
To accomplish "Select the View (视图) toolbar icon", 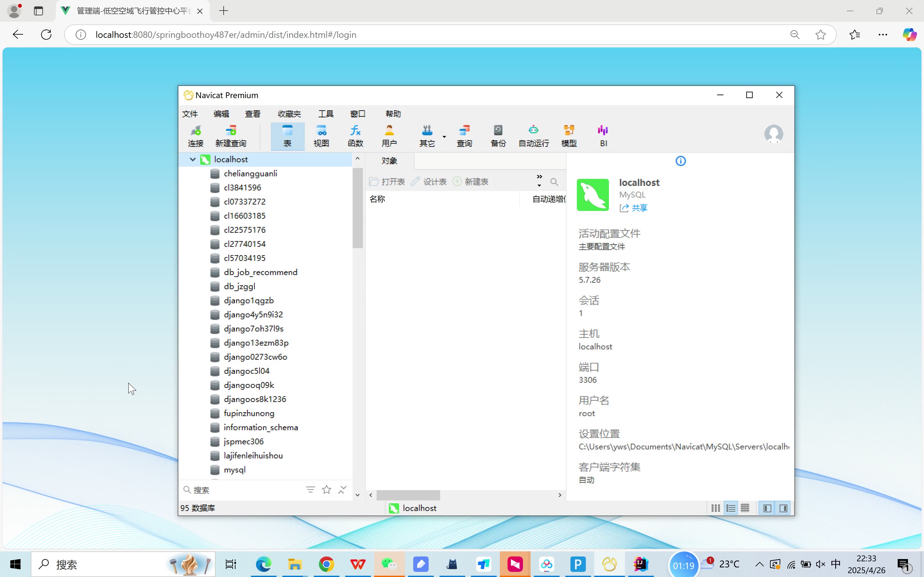I will 321,136.
